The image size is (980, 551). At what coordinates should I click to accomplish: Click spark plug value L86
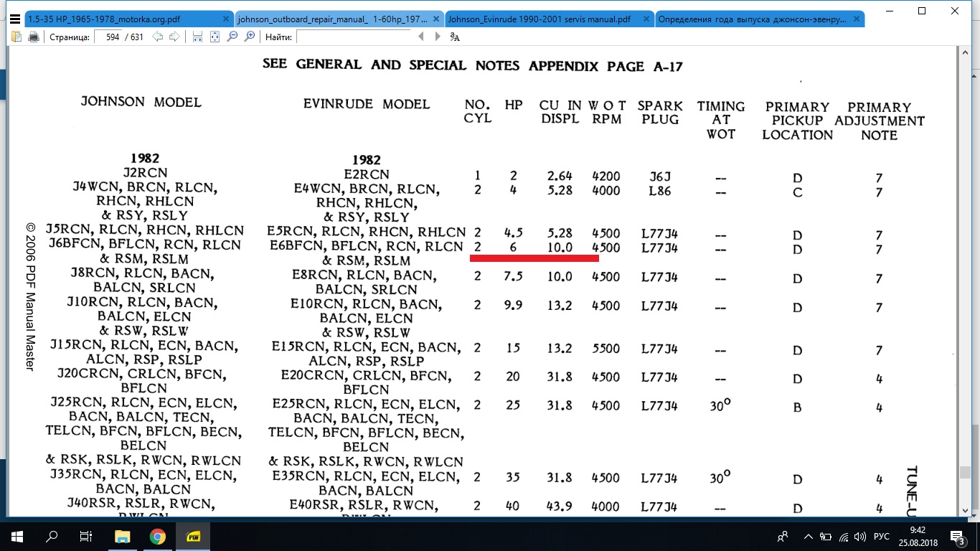pyautogui.click(x=659, y=192)
